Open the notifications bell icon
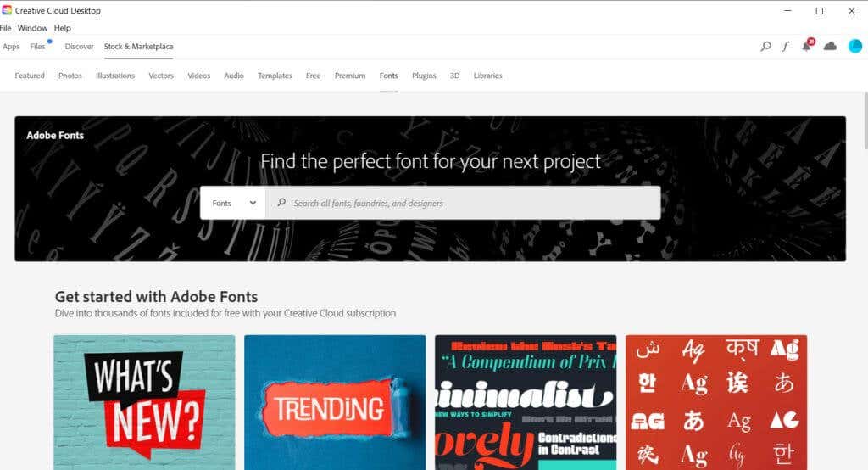868x470 pixels. tap(806, 46)
